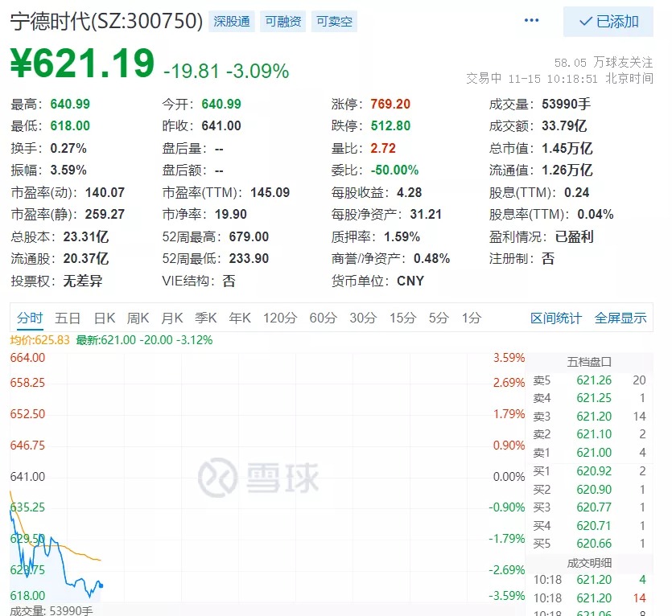The height and width of the screenshot is (616, 672).
Task: Click the 委比 value -50.00%
Action: coord(394,170)
